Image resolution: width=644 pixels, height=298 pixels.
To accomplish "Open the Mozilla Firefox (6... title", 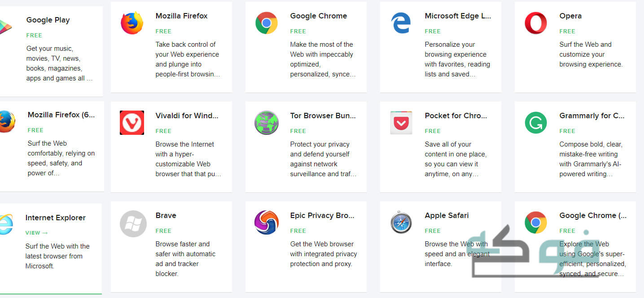I will point(61,115).
